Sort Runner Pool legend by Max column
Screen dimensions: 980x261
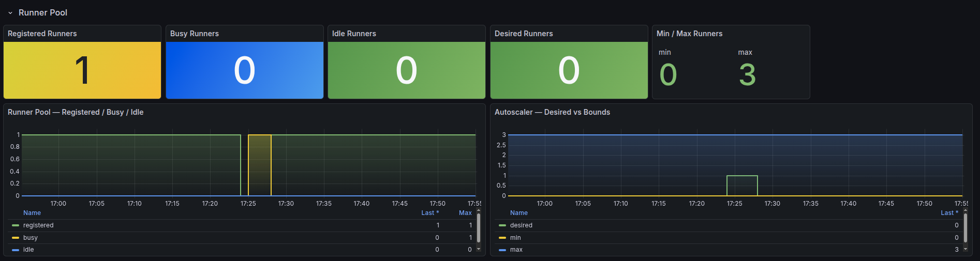point(465,213)
